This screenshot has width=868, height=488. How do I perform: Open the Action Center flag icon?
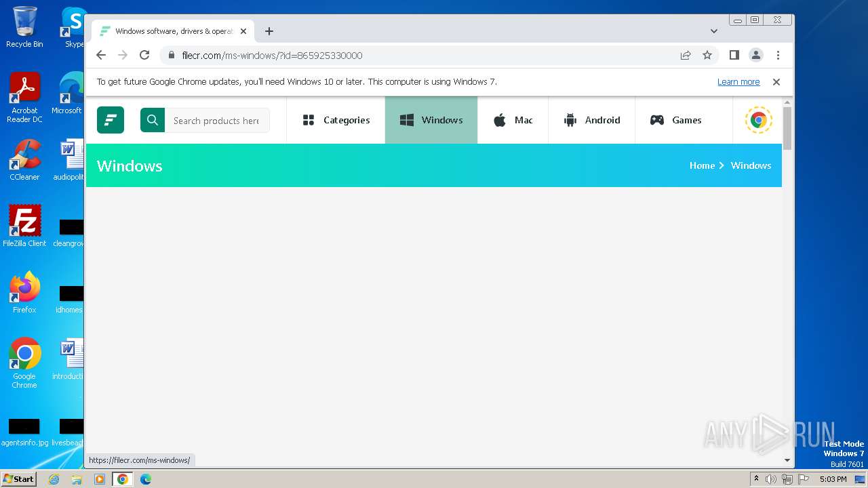(804, 479)
